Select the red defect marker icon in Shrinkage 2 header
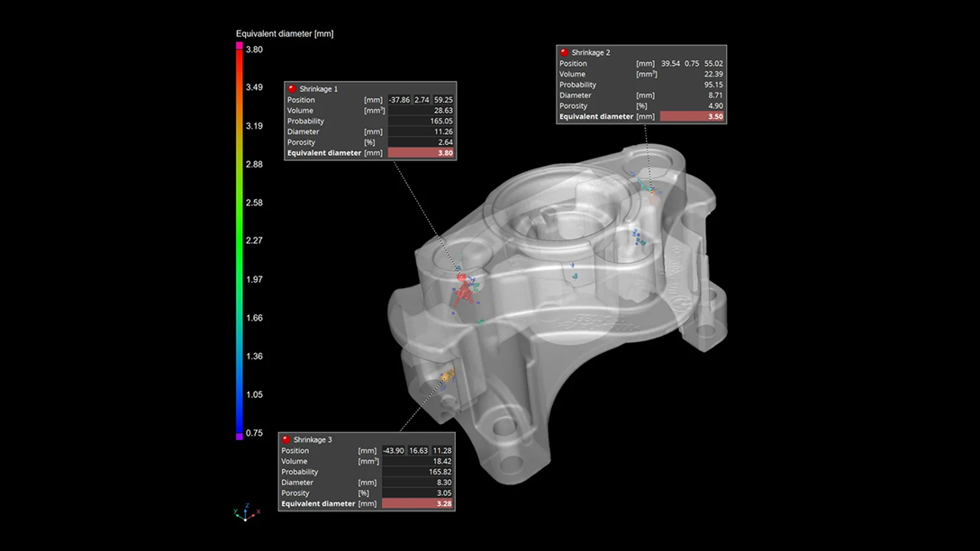This screenshot has height=551, width=980. (x=563, y=51)
